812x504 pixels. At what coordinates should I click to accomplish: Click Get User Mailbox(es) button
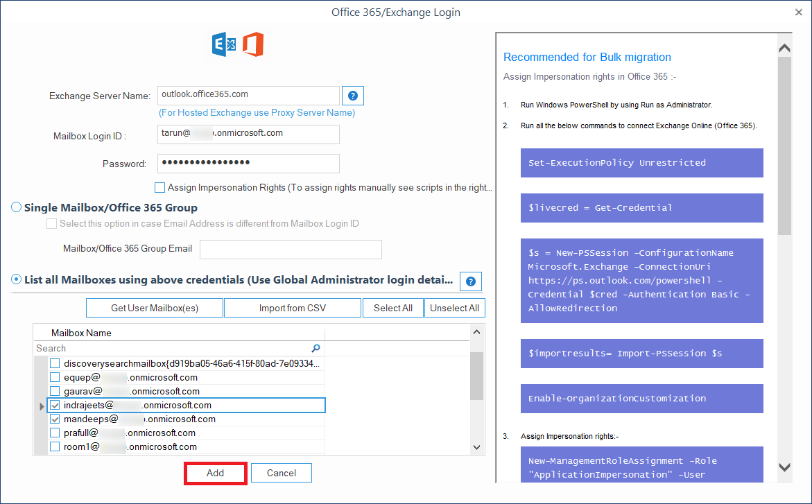tap(155, 308)
